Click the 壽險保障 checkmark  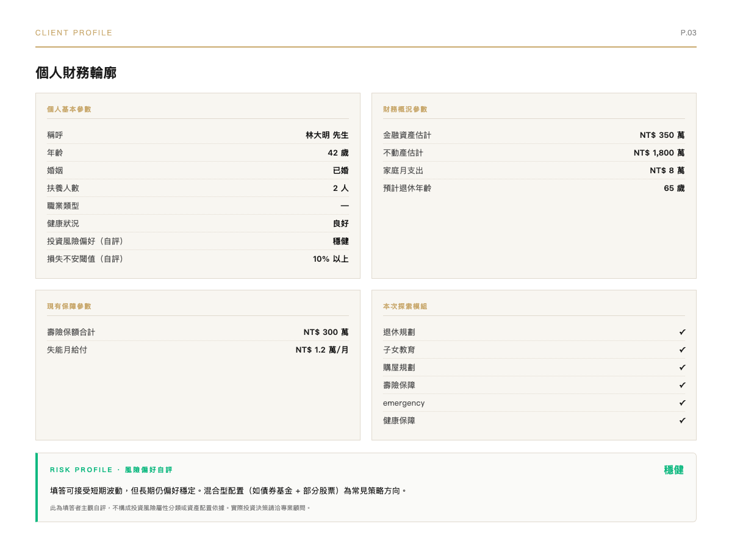(x=682, y=385)
